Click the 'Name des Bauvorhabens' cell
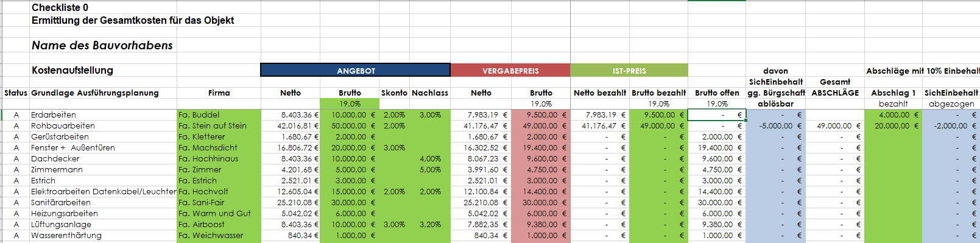This screenshot has height=243, width=980. (102, 46)
